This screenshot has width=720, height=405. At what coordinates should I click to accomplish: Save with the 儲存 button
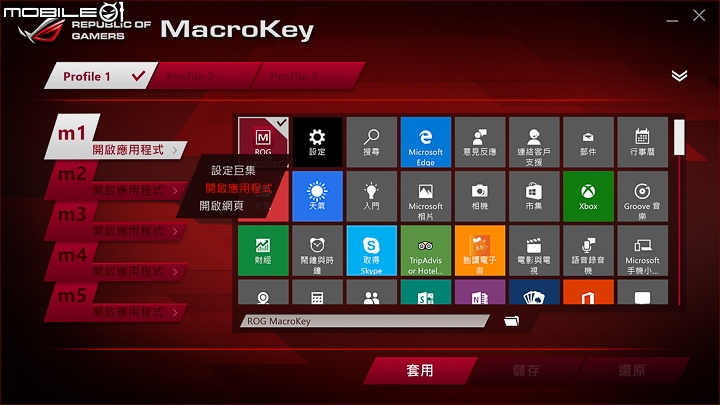pyautogui.click(x=526, y=370)
